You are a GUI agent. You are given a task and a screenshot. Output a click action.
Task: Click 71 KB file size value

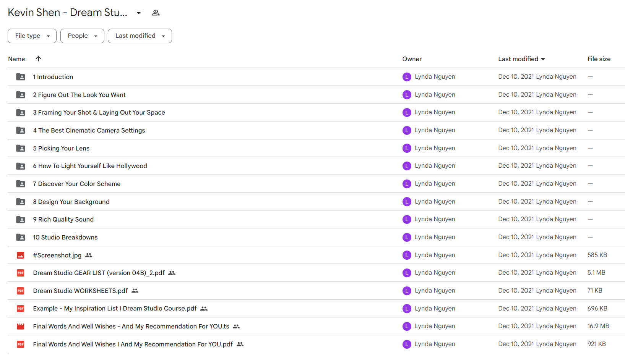pos(595,291)
